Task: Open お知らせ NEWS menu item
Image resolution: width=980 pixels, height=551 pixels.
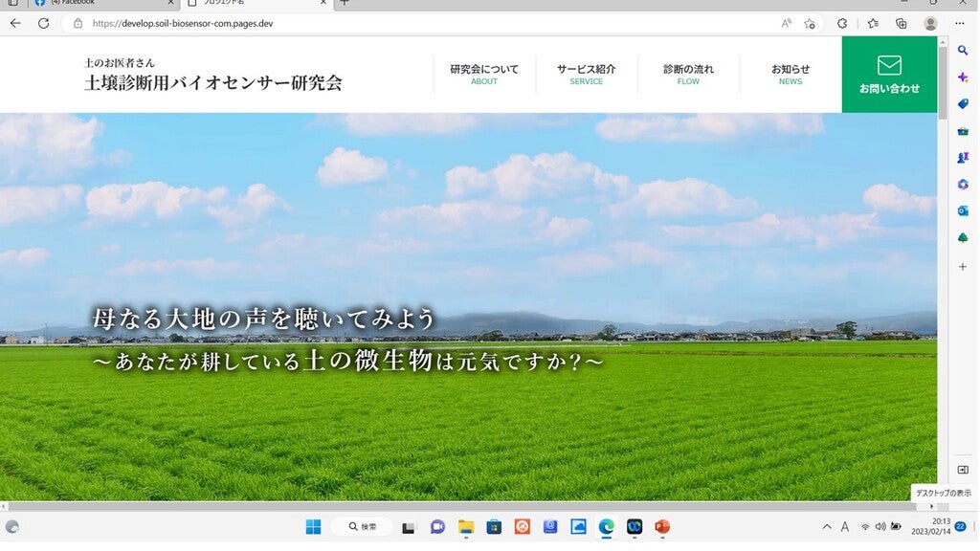Action: point(791,75)
